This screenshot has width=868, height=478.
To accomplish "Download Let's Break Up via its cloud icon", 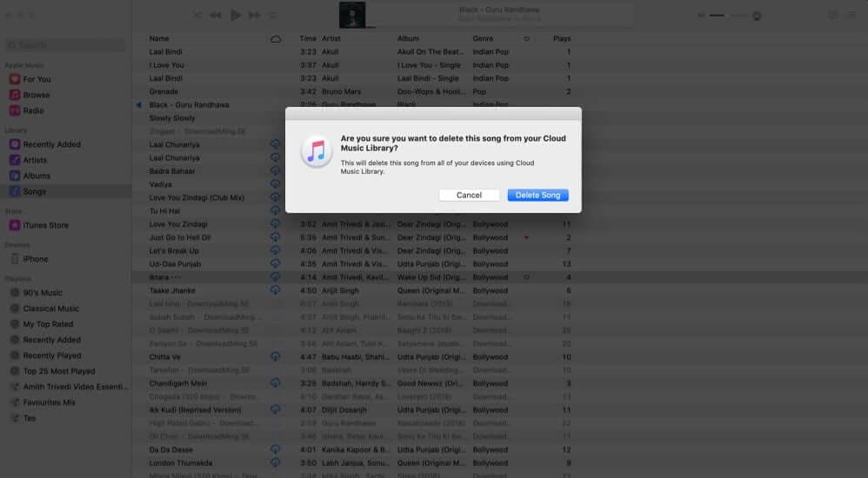I will point(275,250).
